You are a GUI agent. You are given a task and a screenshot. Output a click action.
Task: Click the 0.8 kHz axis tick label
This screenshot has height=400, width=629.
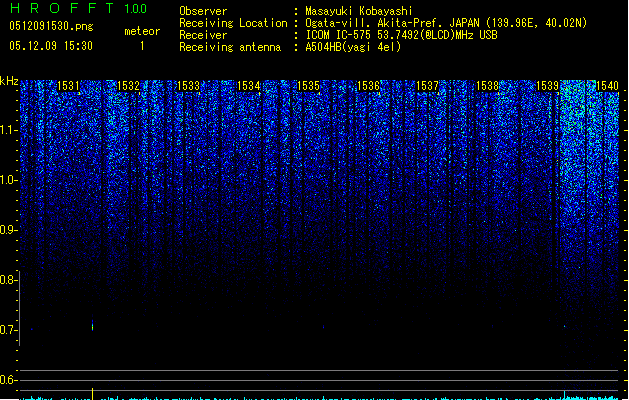tap(8, 280)
